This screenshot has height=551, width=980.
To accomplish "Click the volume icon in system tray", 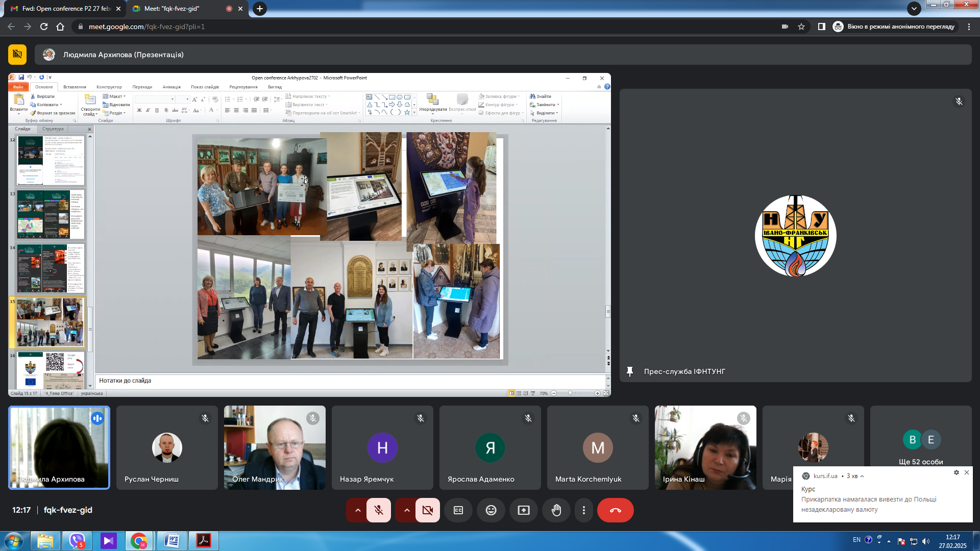I will [926, 541].
